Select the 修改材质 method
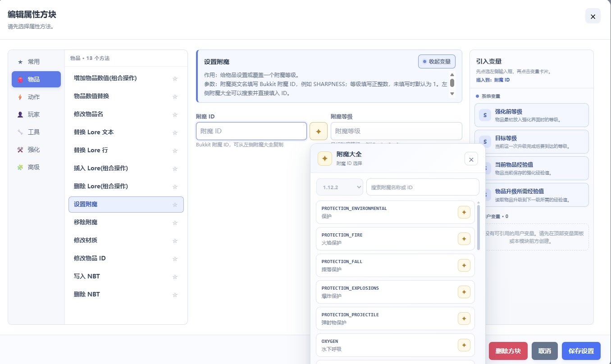The width and height of the screenshot is (611, 364). coord(126,241)
